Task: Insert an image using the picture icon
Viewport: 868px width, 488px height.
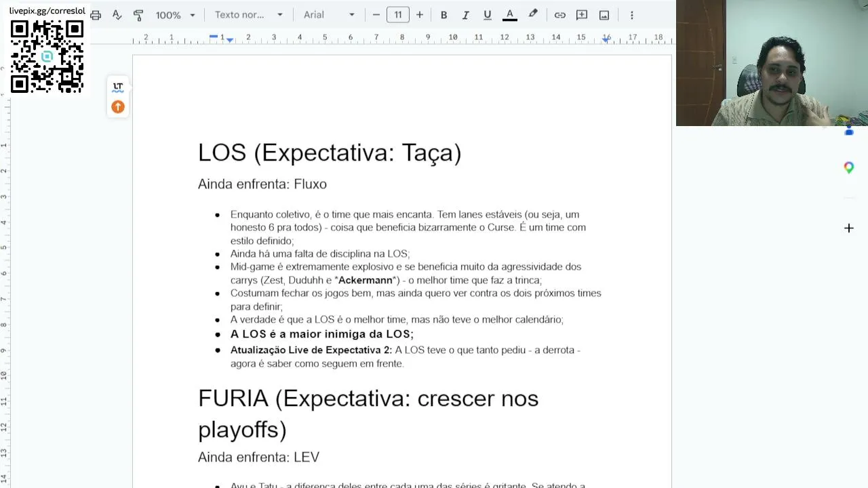Action: pyautogui.click(x=604, y=15)
